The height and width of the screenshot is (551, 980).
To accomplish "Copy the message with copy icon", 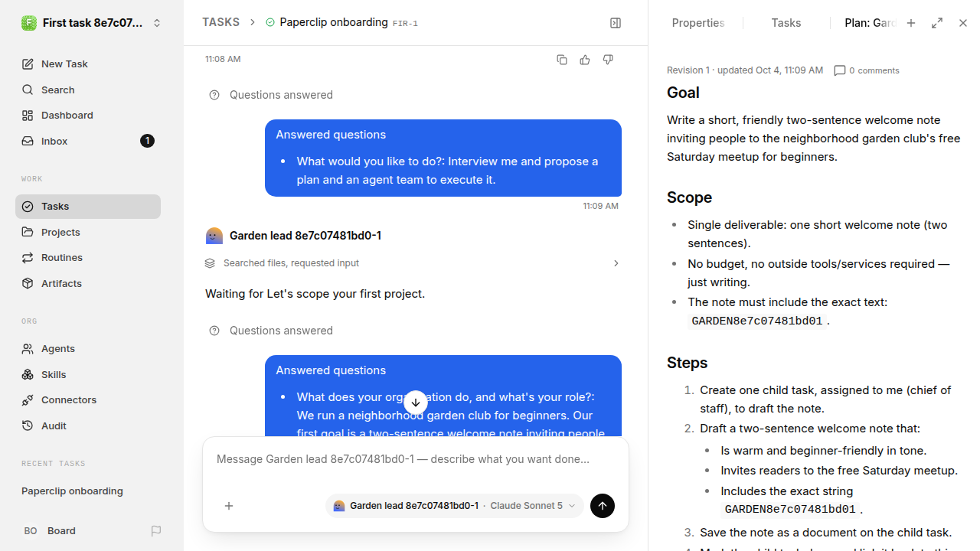I will point(562,60).
